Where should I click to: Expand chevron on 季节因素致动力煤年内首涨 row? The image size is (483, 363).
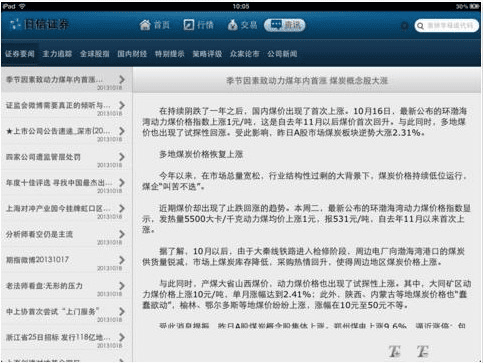[x=122, y=79]
